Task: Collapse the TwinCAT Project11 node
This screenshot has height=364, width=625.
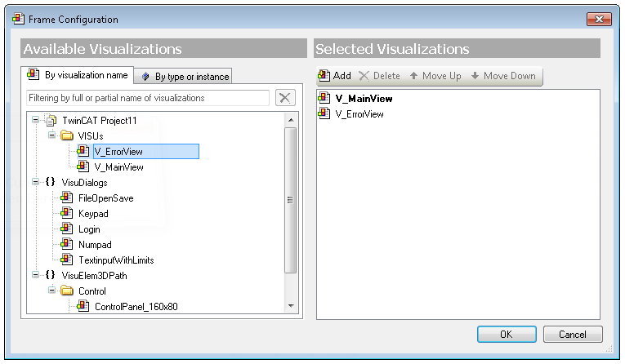Action: click(x=35, y=119)
